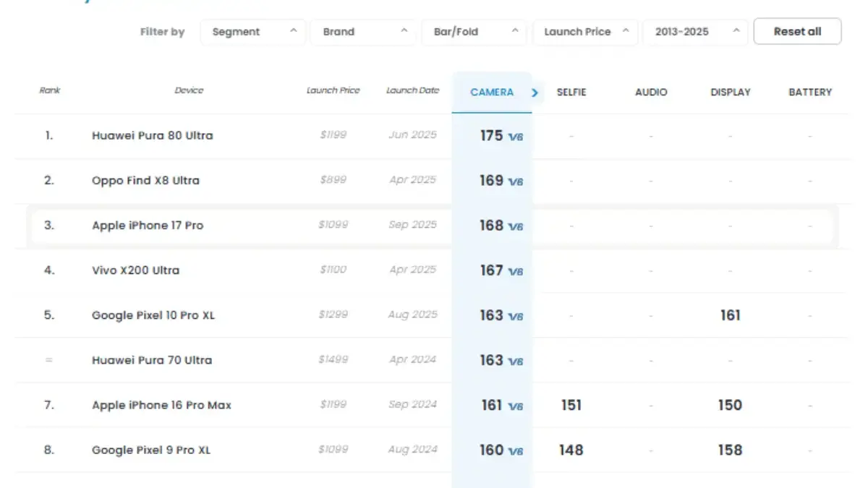Click the V6 badge beside iPhone 17 Pro score

pos(515,226)
